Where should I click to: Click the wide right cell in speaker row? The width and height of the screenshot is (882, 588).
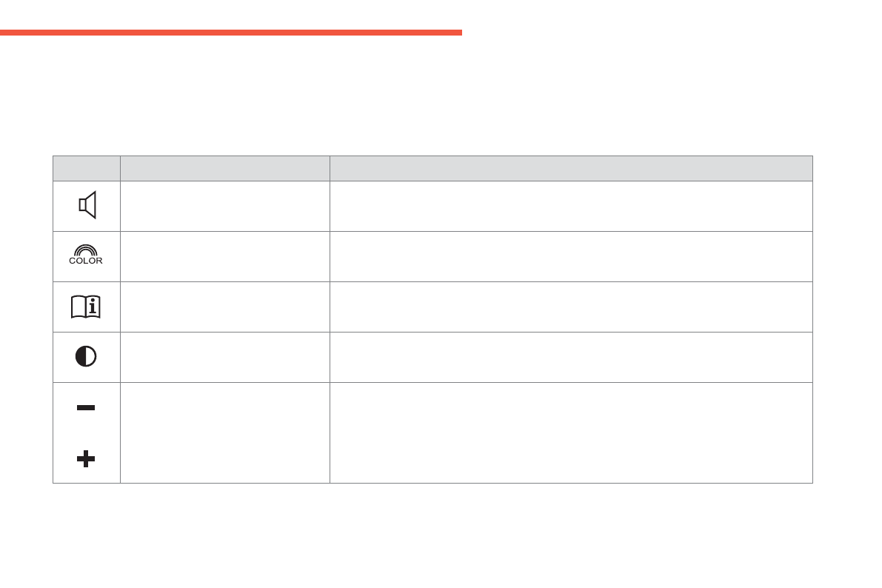pyautogui.click(x=570, y=206)
